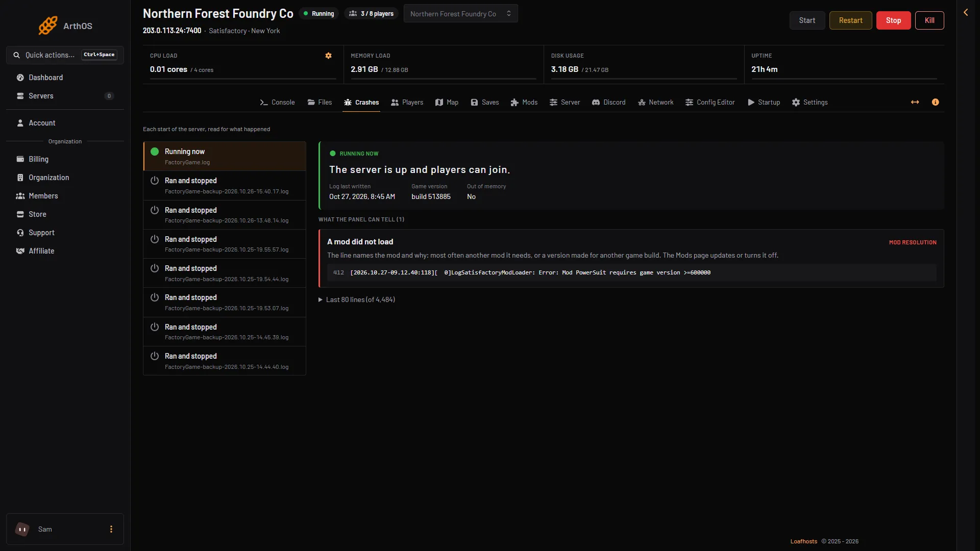Open the Loafhosts footer link
The width and height of the screenshot is (980, 551).
click(x=803, y=541)
